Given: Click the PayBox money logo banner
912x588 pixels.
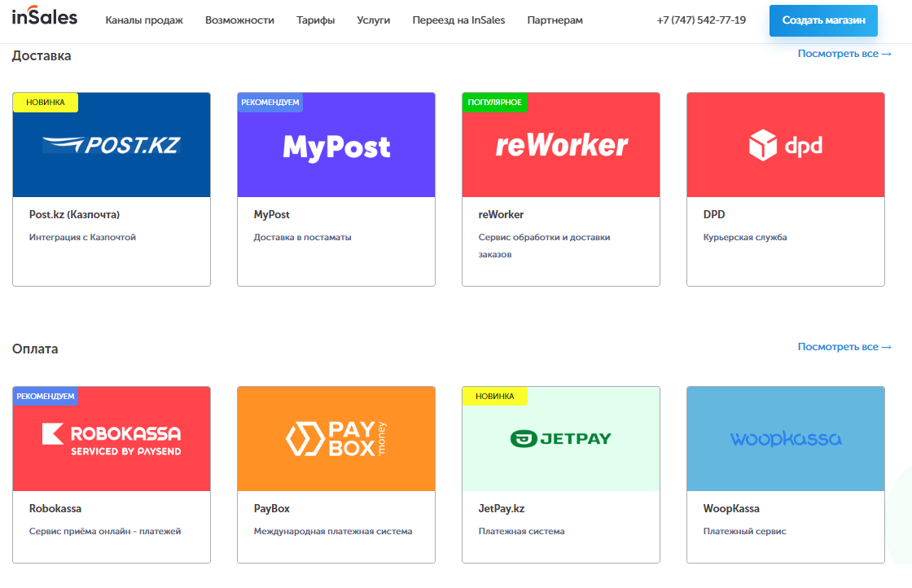Looking at the screenshot, I should pos(336,439).
